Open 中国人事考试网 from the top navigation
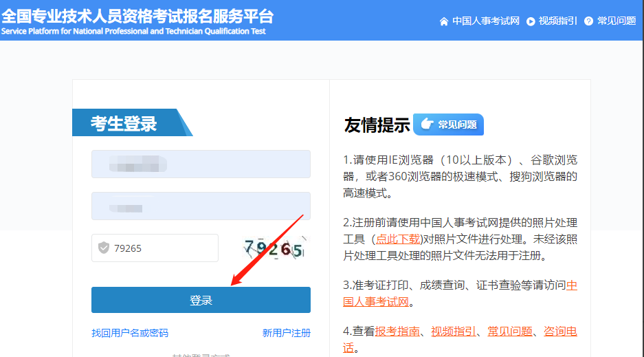Image resolution: width=644 pixels, height=357 pixels. click(485, 21)
